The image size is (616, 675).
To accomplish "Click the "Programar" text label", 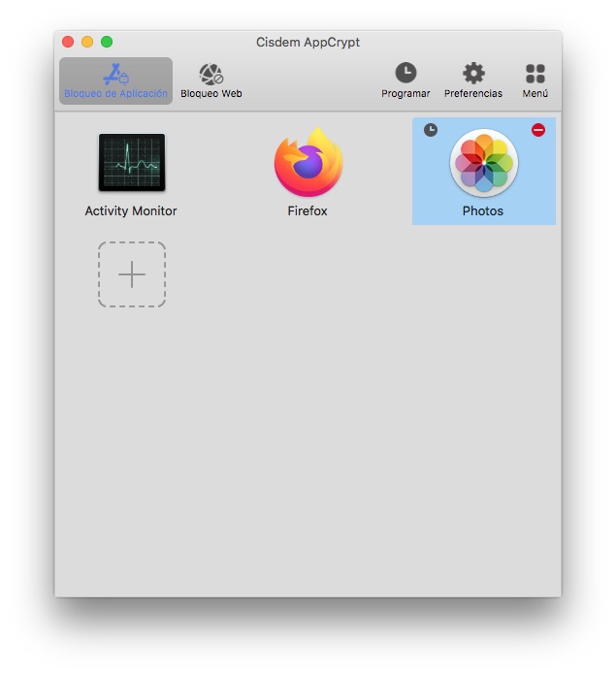I will 405,94.
